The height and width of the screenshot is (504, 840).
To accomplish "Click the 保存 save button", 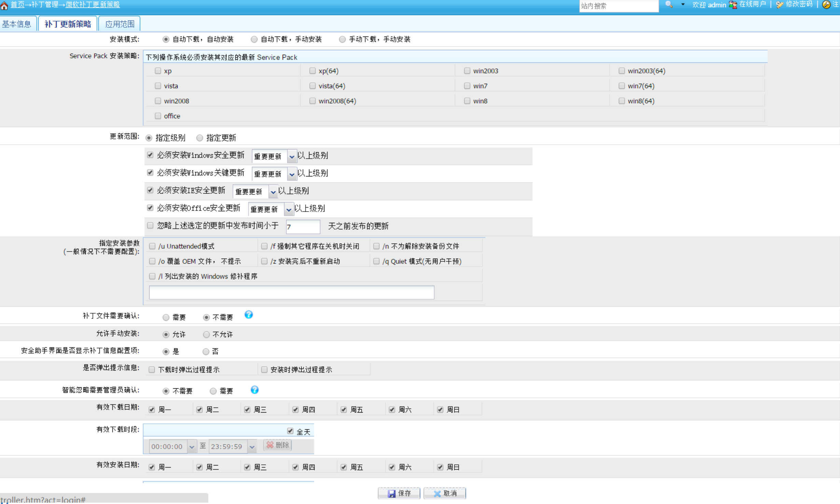I will click(x=399, y=493).
